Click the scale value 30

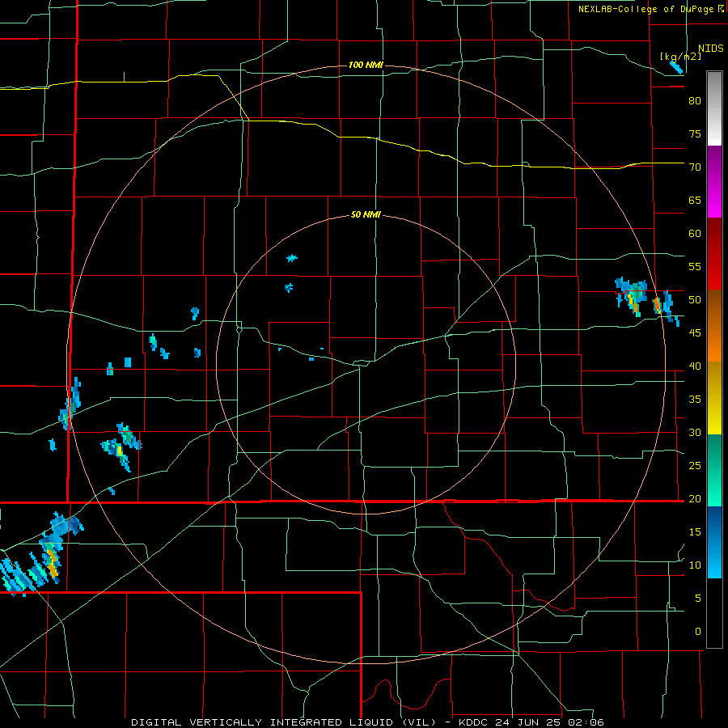pos(695,432)
